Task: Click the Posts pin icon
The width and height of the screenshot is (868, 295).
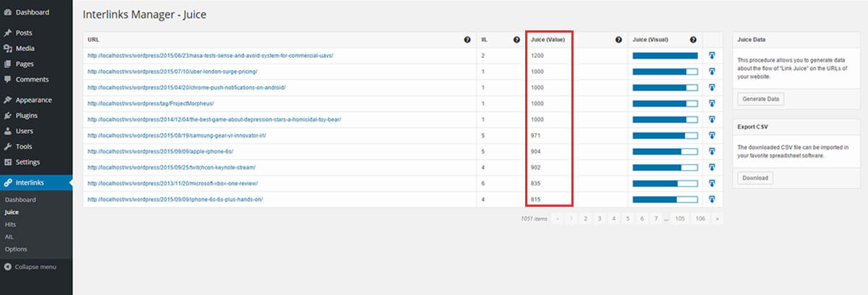Action: tap(7, 33)
